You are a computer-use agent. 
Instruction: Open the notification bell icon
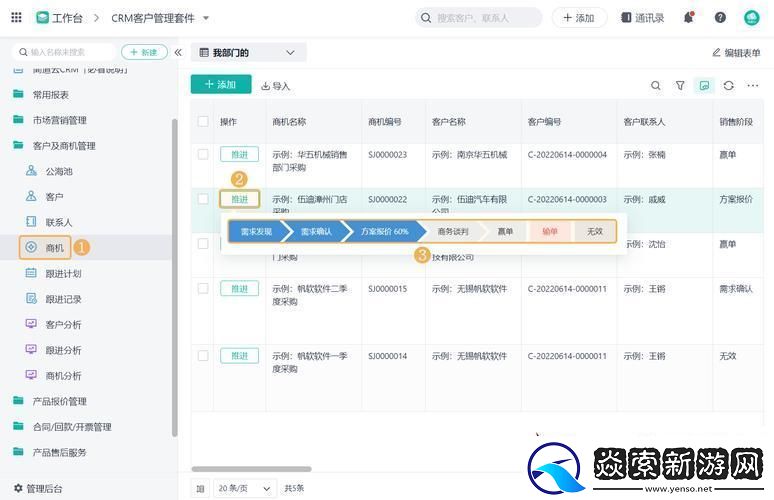tap(689, 18)
